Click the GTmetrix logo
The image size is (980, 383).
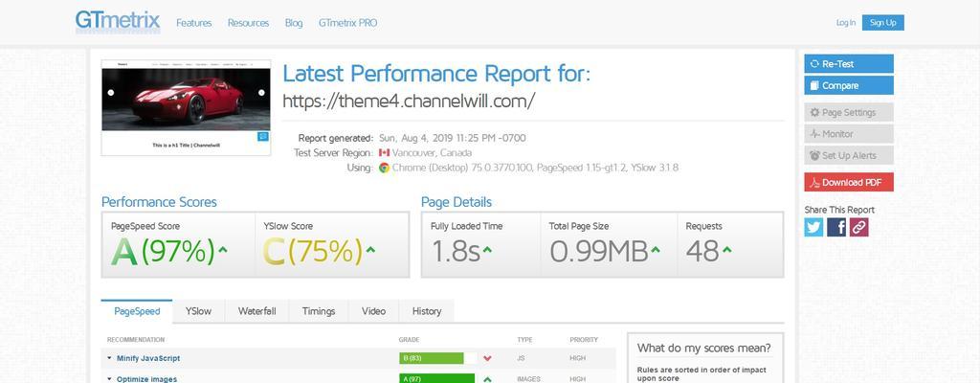pyautogui.click(x=118, y=21)
